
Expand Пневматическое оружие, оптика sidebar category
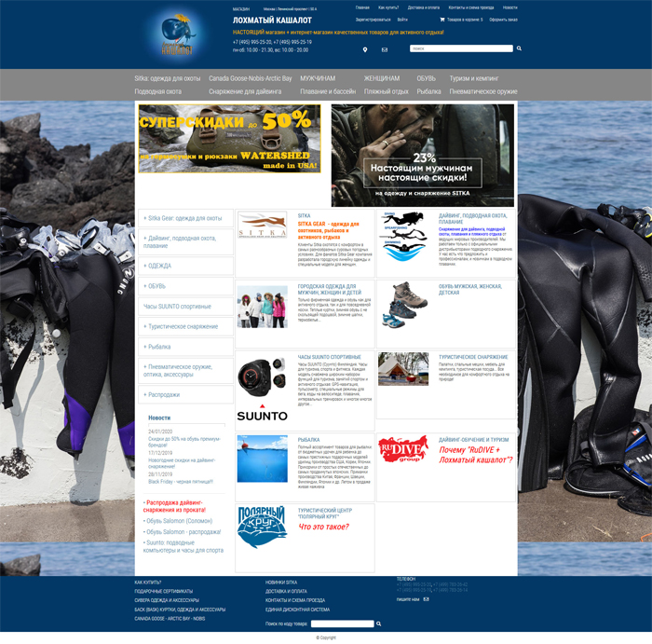(x=185, y=371)
